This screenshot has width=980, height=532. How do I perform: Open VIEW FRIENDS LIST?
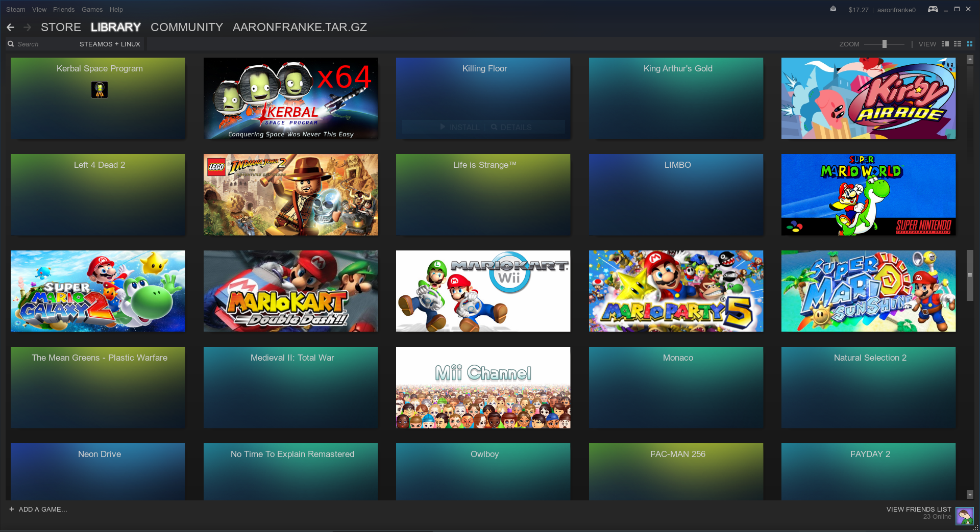(919, 509)
